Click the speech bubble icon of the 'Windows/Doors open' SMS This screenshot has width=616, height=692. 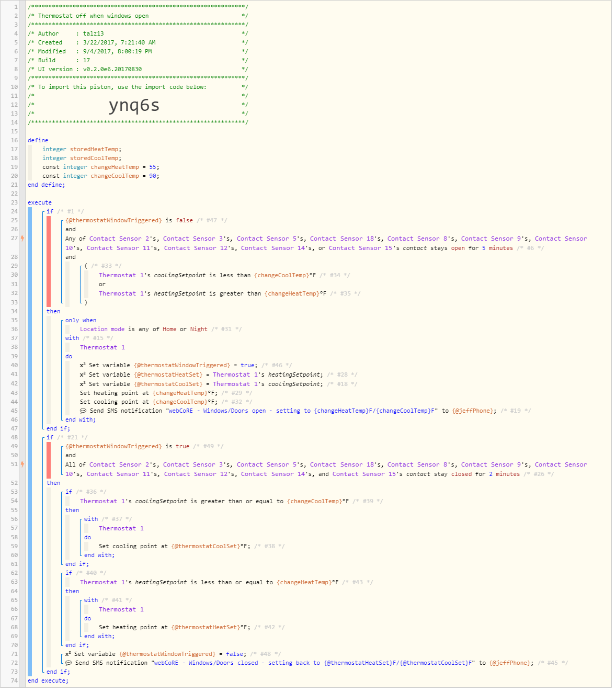click(x=83, y=411)
